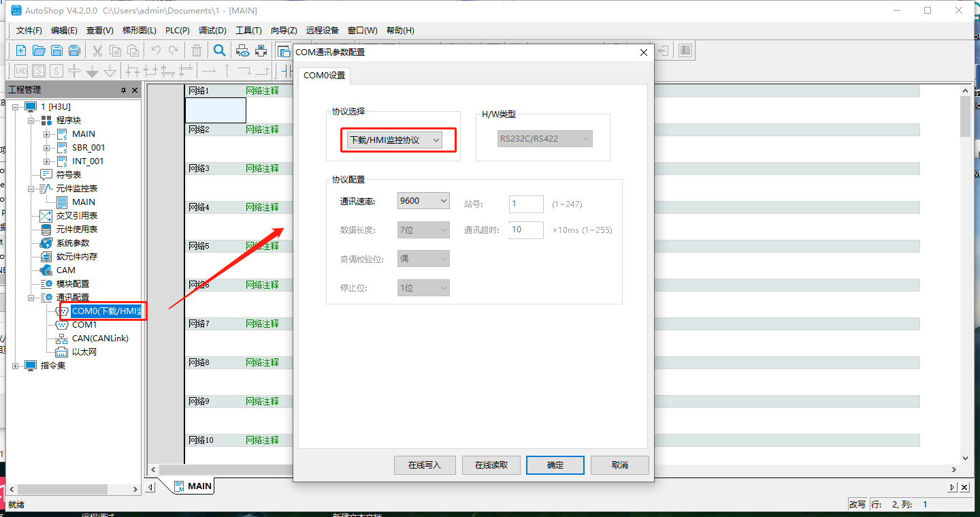Click the 通讯超时 input field

pos(526,230)
